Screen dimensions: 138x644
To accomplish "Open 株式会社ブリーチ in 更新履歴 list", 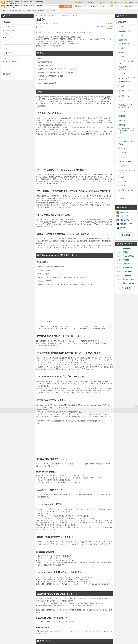I will click(124, 162).
